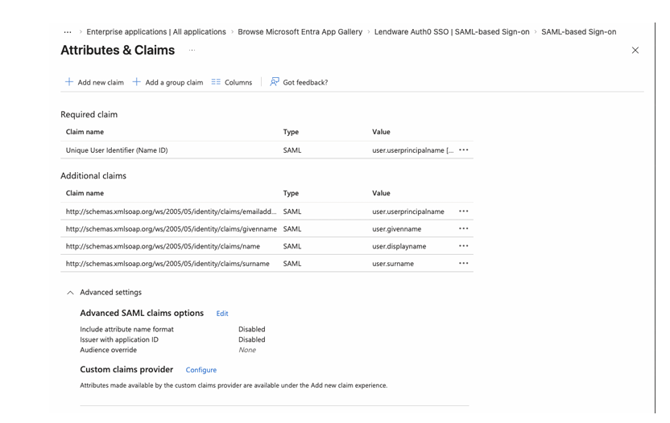Go to Enterprise applications breadcrumb
This screenshot has width=670, height=423.
[156, 32]
